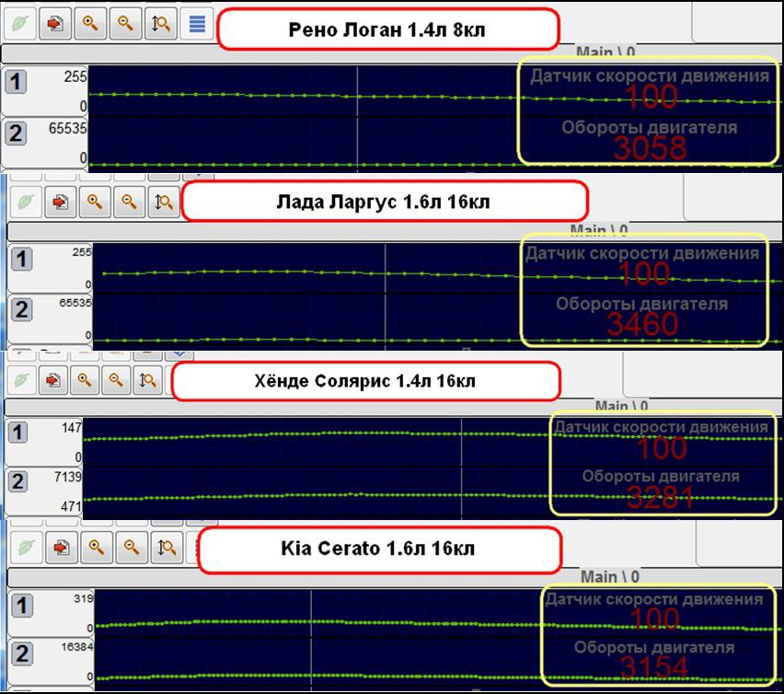This screenshot has height=694, width=784.
Task: Click vertical fit zoom icon in Рено Логан toolbar
Action: point(160,23)
